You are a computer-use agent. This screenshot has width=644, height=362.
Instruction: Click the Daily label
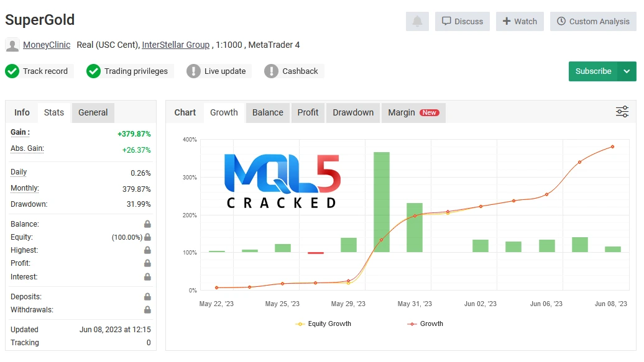[x=19, y=172]
